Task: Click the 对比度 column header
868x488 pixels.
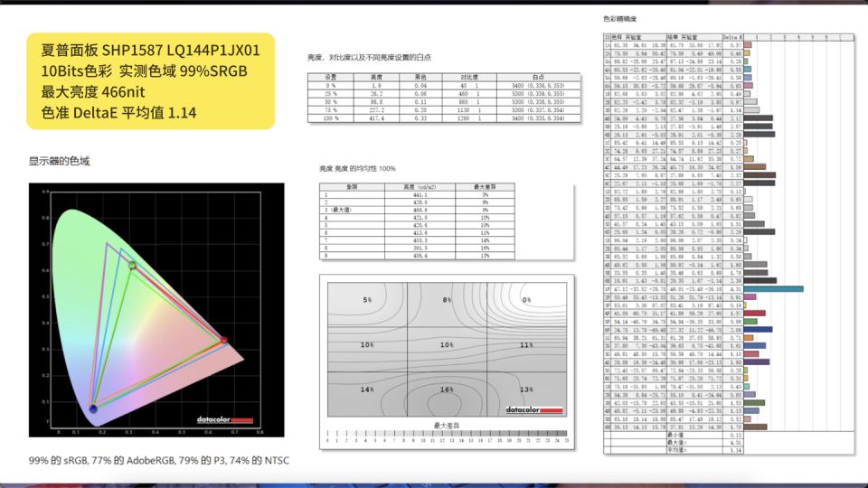Action: click(x=469, y=78)
